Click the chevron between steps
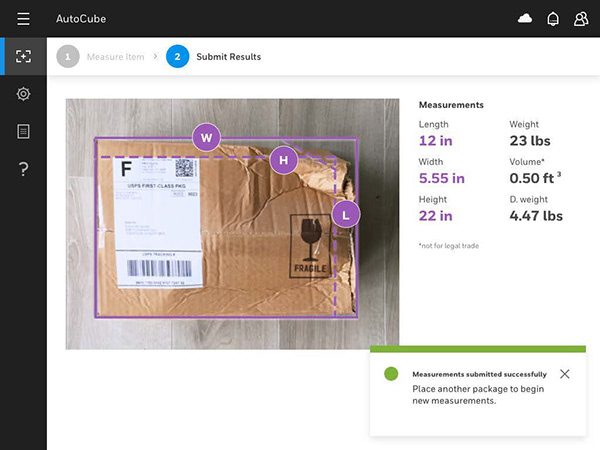 [155, 57]
